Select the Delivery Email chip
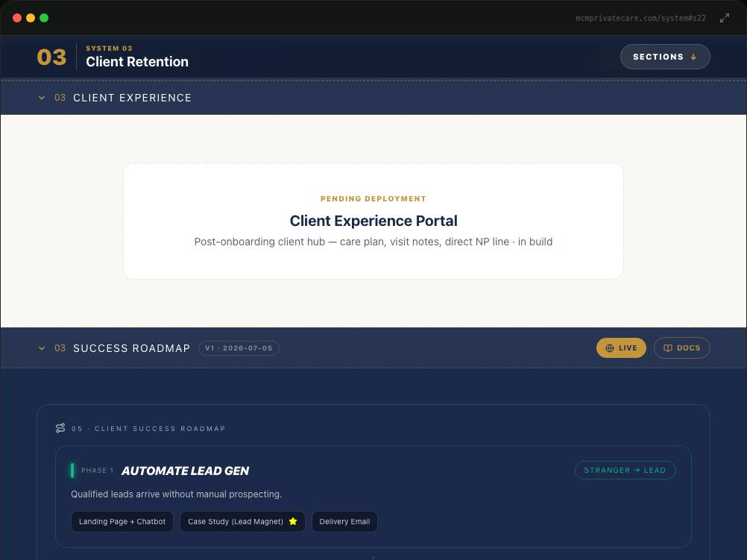 pyautogui.click(x=344, y=521)
